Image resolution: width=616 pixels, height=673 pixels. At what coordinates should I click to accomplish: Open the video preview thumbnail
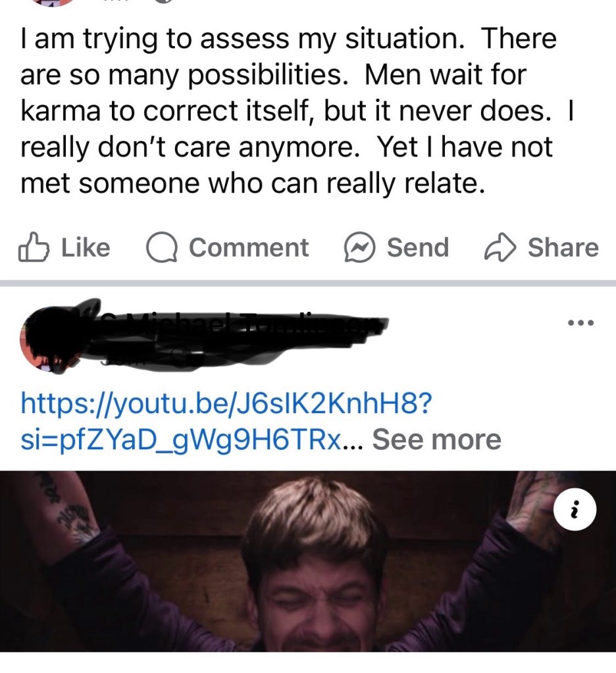(x=308, y=561)
